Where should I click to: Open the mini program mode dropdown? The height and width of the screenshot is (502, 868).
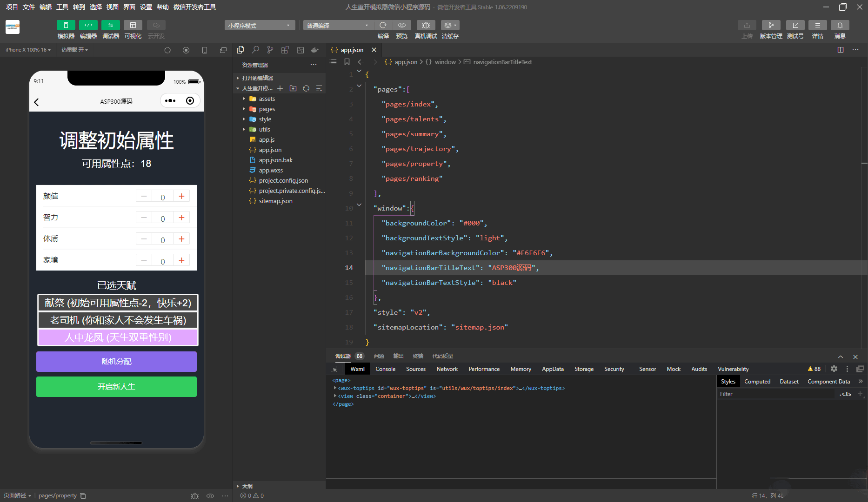260,25
